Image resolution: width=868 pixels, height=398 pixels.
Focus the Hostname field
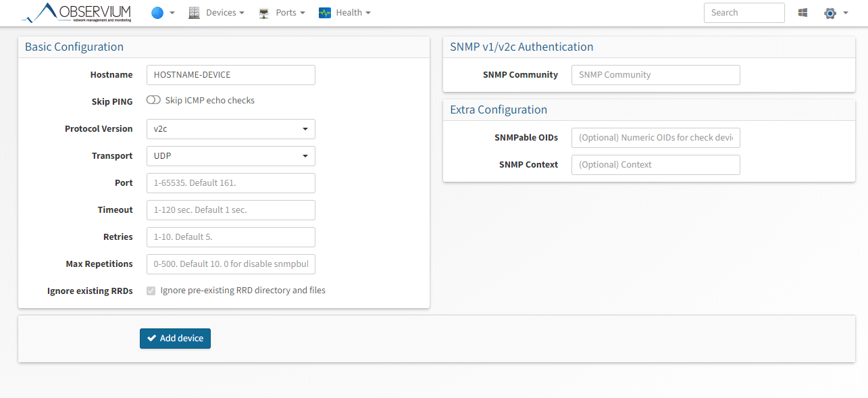point(230,75)
